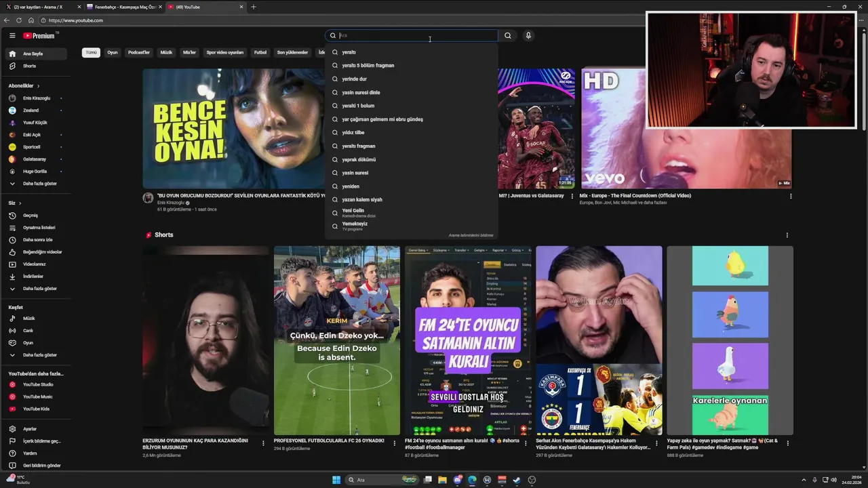Open options for Final Countdown mix

[x=790, y=196]
